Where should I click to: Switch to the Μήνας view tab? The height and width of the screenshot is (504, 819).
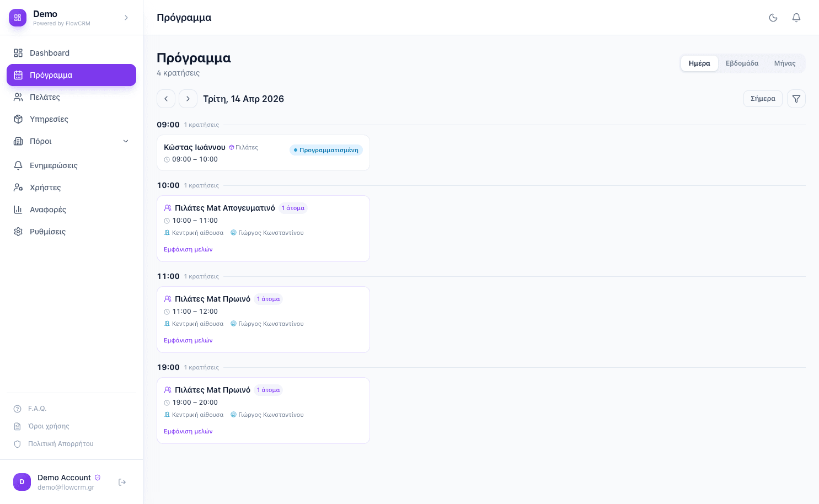pyautogui.click(x=785, y=63)
